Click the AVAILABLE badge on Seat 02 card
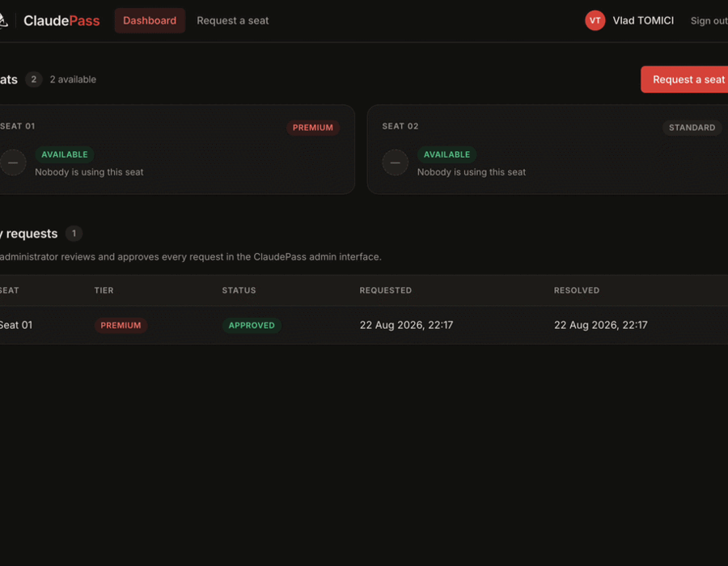 coord(447,154)
